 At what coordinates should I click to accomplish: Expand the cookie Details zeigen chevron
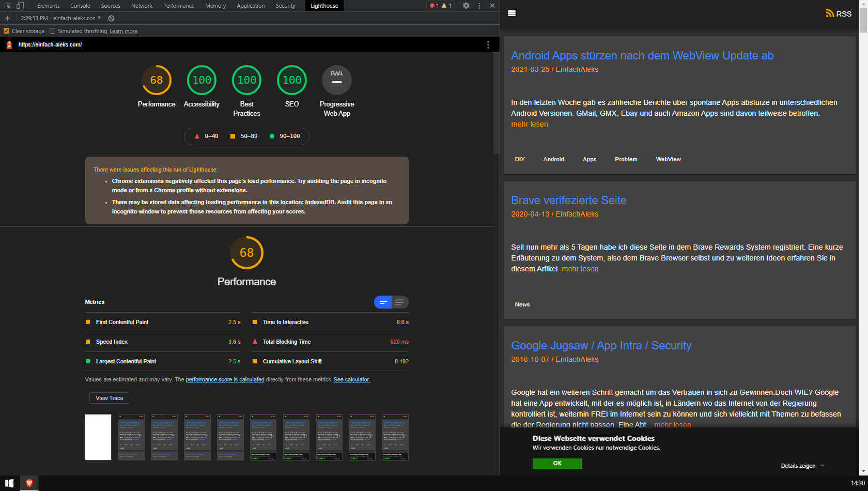(x=823, y=466)
